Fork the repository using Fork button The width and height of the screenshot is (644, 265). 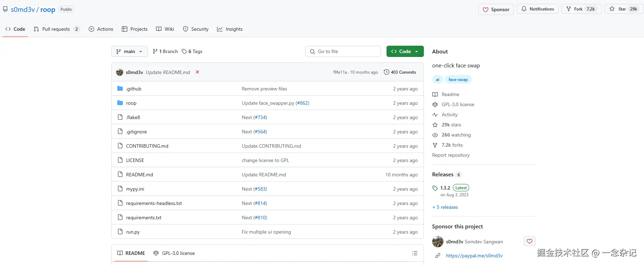pyautogui.click(x=578, y=9)
